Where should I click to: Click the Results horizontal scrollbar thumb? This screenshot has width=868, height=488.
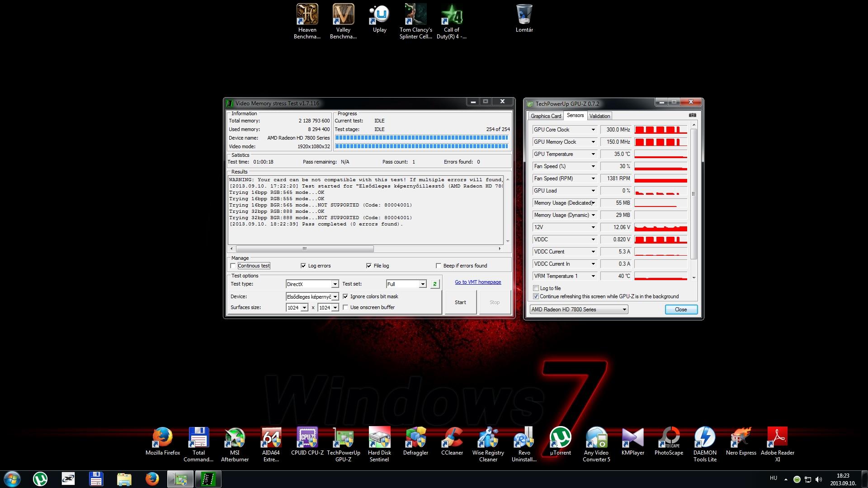[304, 249]
